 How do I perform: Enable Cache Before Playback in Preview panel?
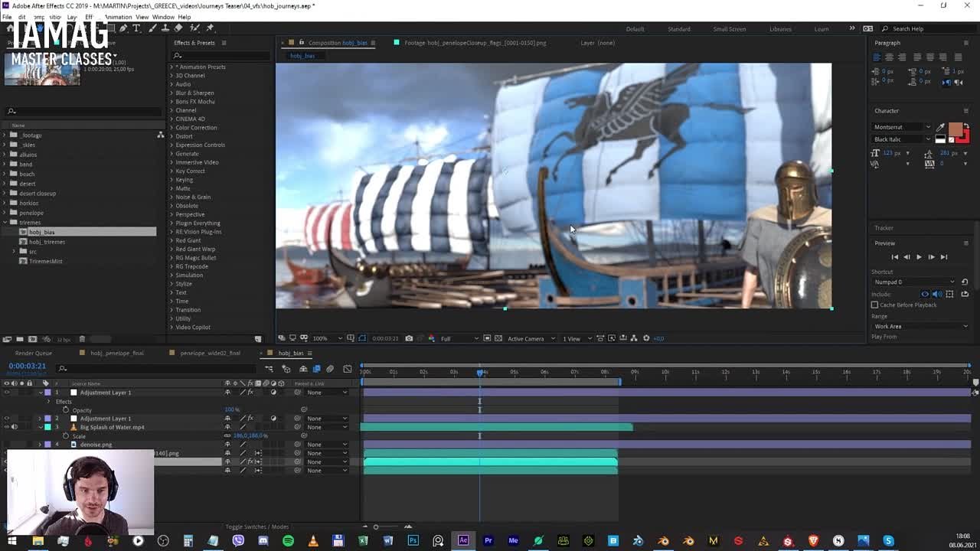874,305
